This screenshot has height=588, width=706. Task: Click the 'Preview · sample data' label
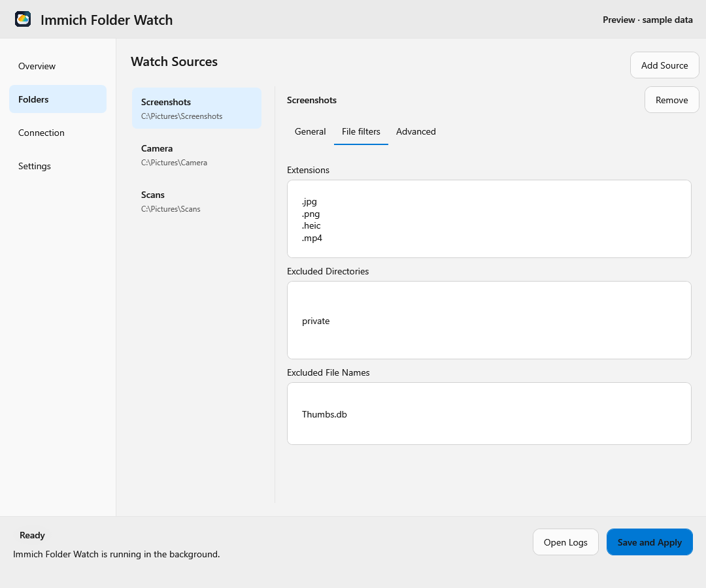coord(647,20)
